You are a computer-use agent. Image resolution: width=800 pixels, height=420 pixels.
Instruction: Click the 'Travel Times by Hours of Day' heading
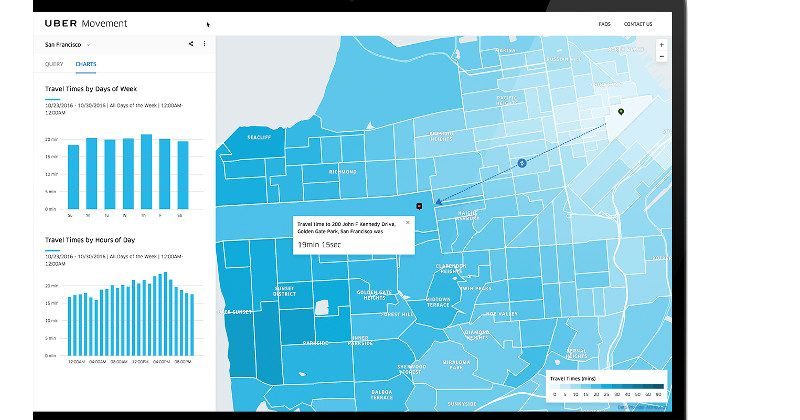90,240
